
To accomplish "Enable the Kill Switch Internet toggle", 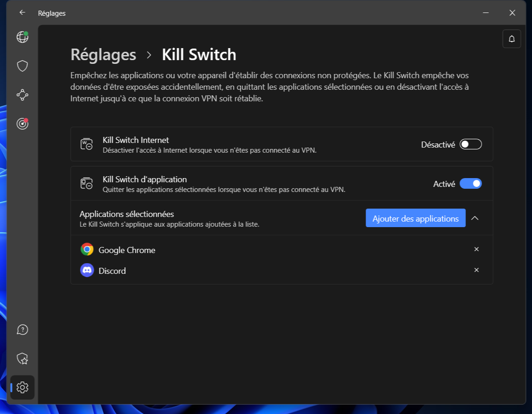I will tap(471, 144).
